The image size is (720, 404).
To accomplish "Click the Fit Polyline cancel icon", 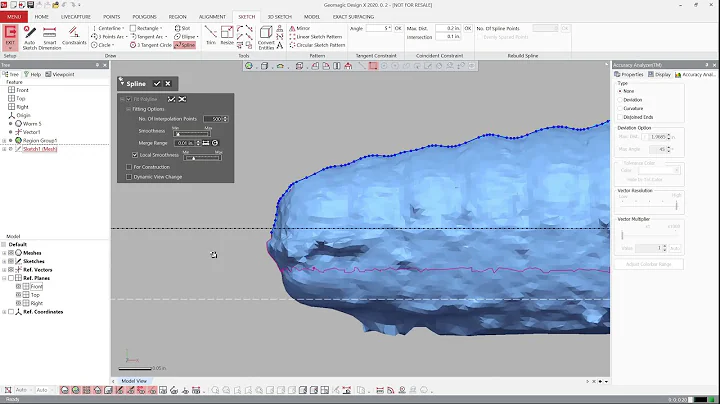I will pyautogui.click(x=182, y=99).
